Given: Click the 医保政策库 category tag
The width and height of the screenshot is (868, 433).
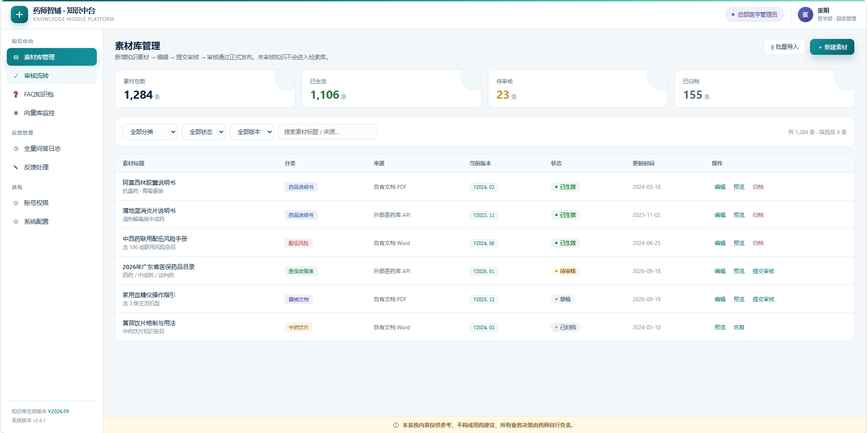Looking at the screenshot, I should [x=301, y=271].
